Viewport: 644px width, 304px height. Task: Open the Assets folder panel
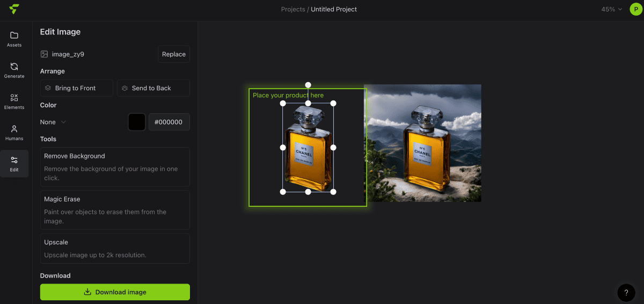[x=14, y=39]
